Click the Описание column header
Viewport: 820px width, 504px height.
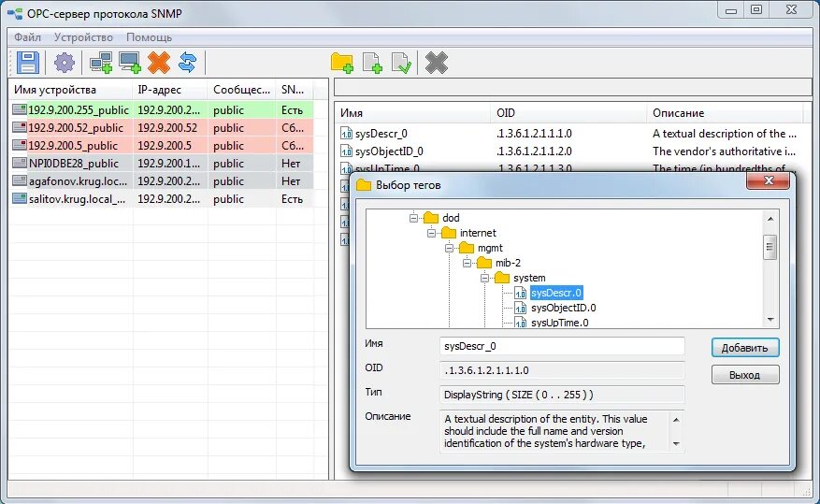tap(726, 113)
